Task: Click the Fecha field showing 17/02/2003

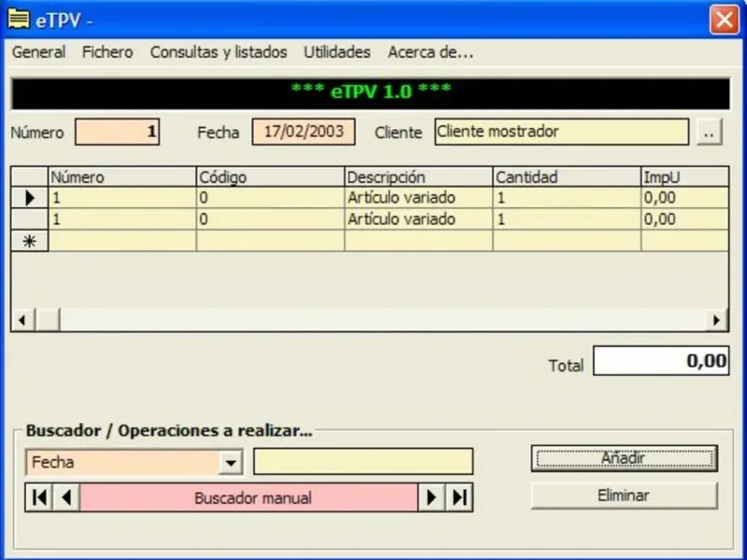Action: (303, 132)
